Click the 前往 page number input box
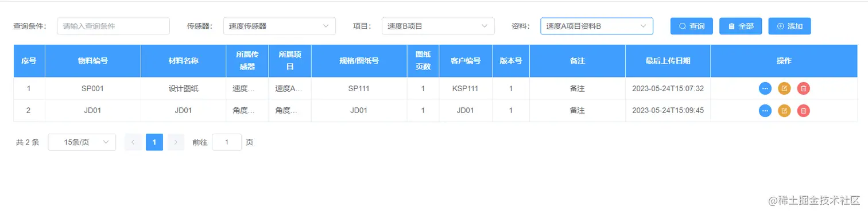The image size is (868, 214). pyautogui.click(x=227, y=142)
